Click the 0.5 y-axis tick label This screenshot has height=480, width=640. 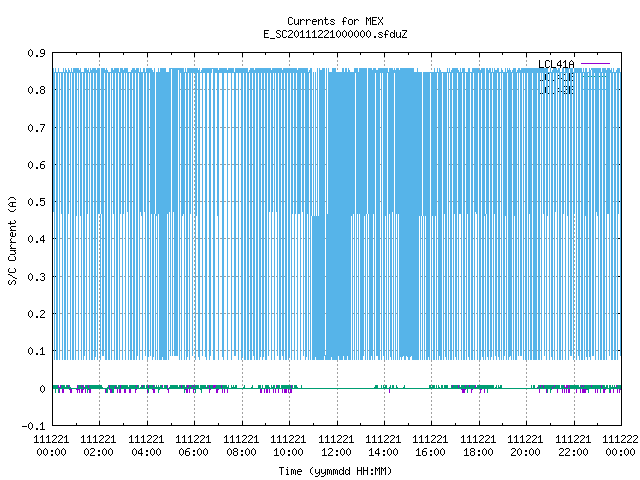[36, 202]
